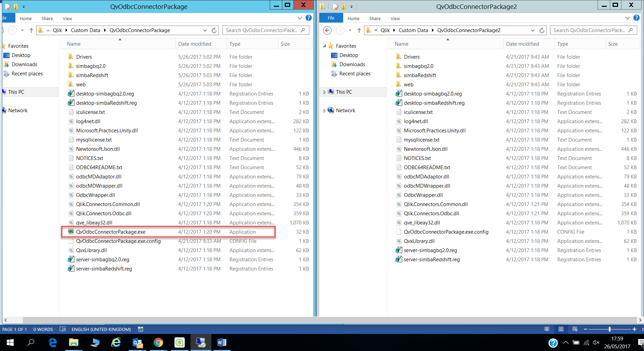Screen dimensions: 644x351
Task: Open Home tab in right window
Action: [x=353, y=18]
